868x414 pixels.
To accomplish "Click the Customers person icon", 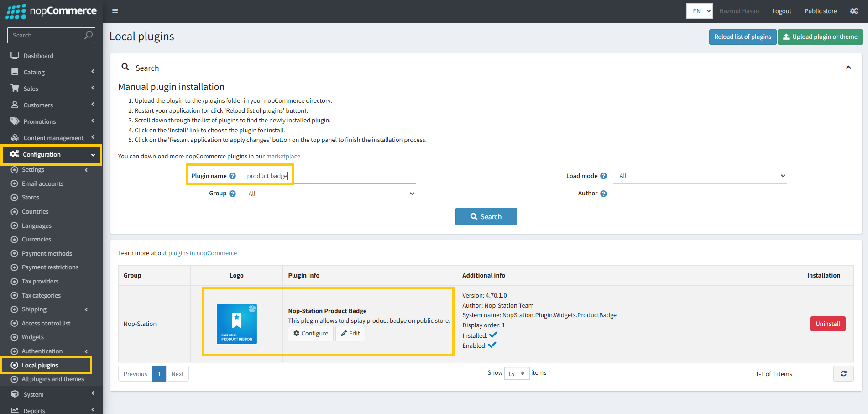I will tap(15, 105).
